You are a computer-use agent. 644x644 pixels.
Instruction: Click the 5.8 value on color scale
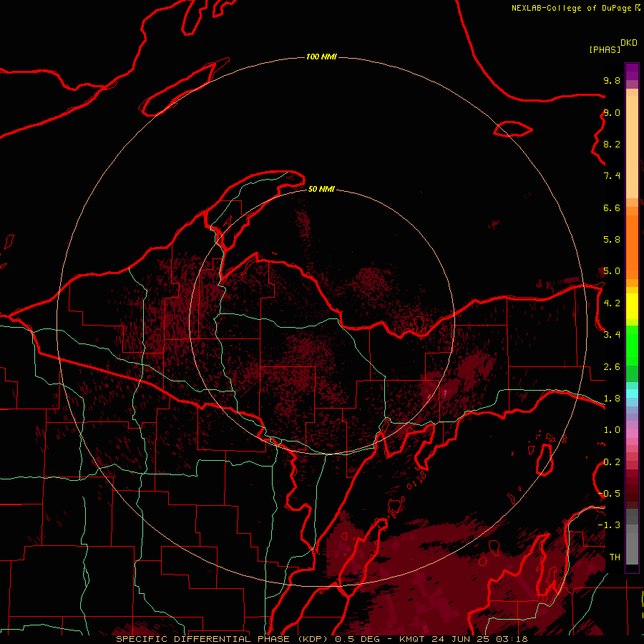pyautogui.click(x=612, y=240)
